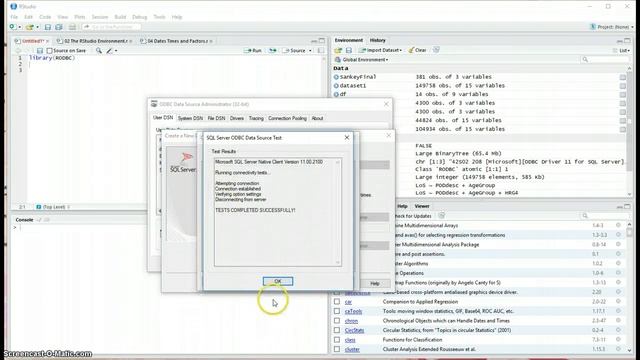
Task: Tick the checkbox for the class package
Action: point(337,340)
